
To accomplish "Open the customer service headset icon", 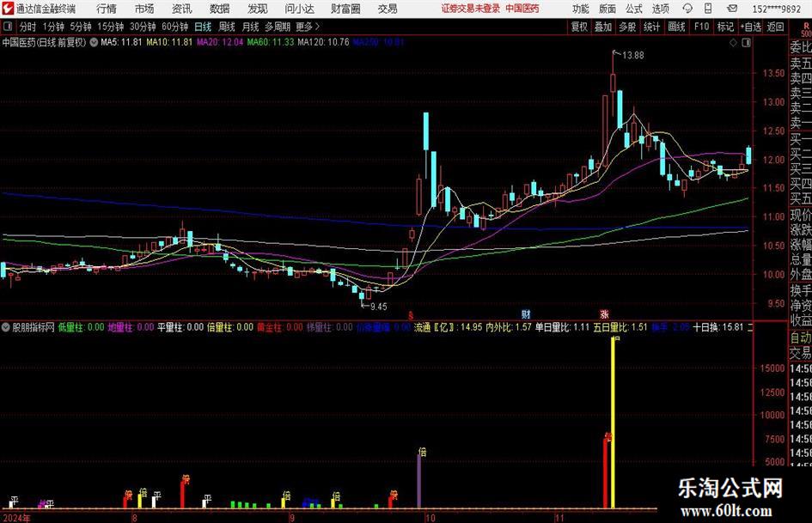I will [687, 9].
